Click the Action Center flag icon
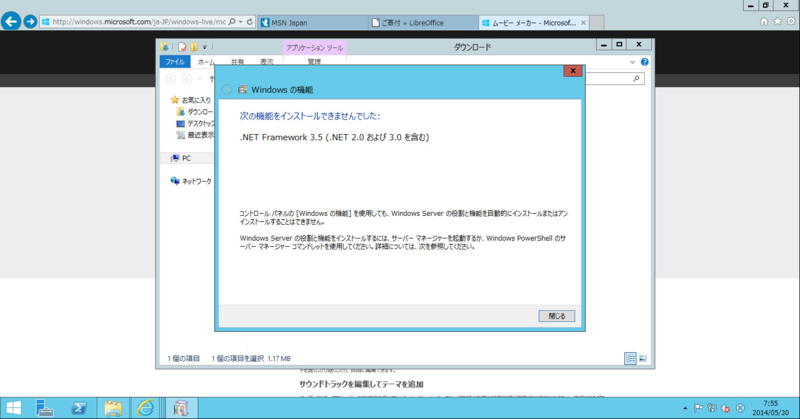Screen dimensions: 800x419 pos(698,408)
